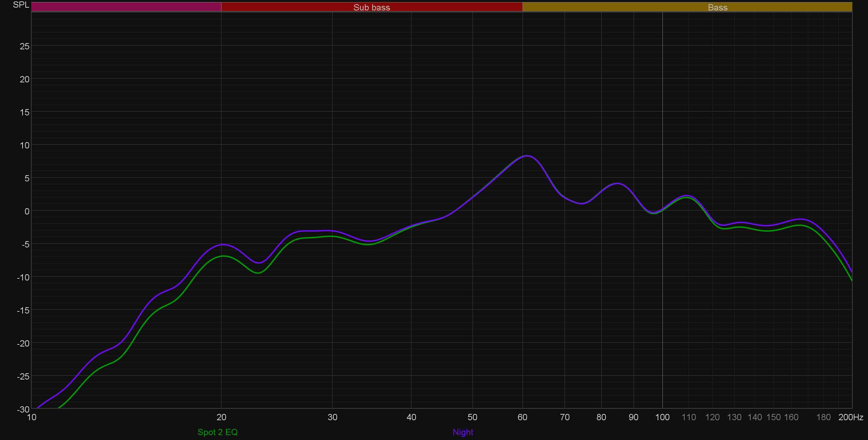This screenshot has height=440, width=868.
Task: Click the magenta band left of Sub bass
Action: coord(126,7)
